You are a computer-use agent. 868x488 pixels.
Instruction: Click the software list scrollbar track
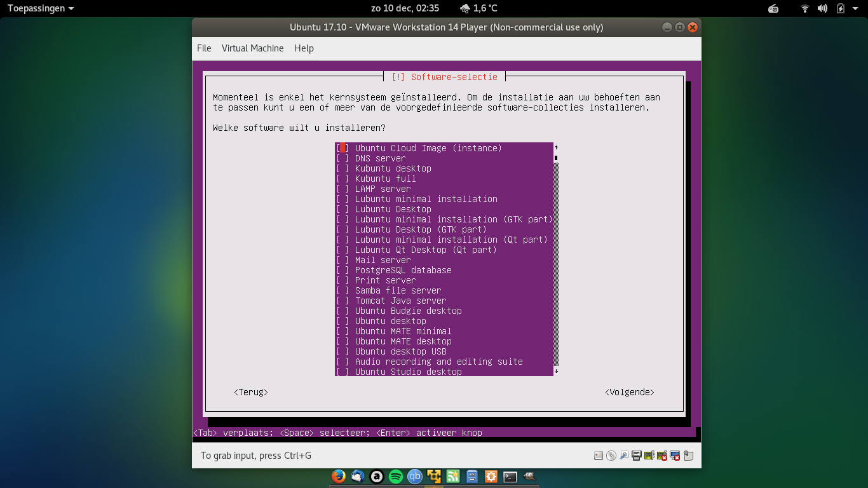point(556,264)
